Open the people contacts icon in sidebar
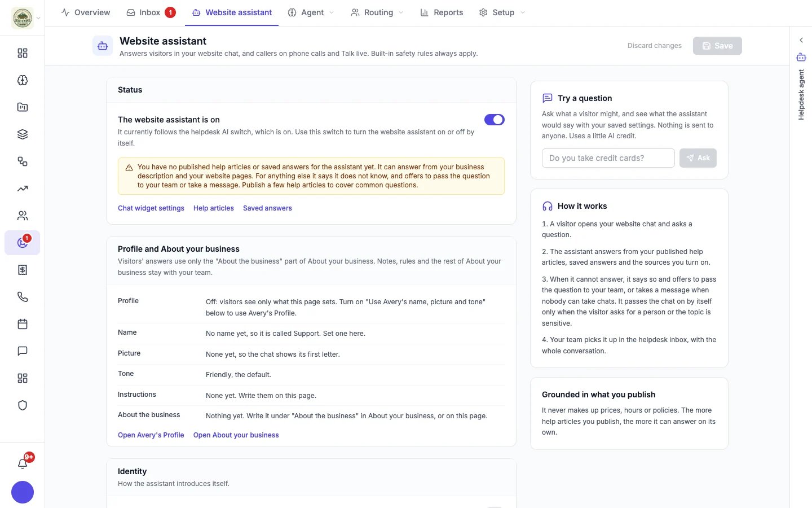 tap(23, 216)
